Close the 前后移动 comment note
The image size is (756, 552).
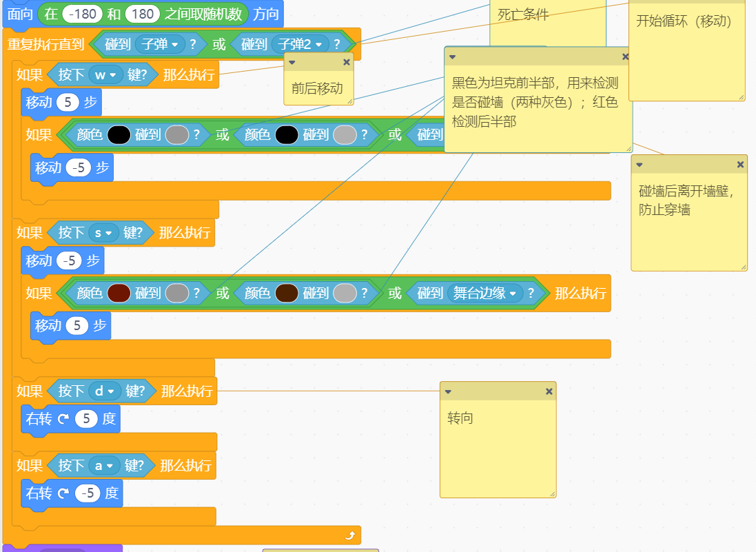(x=346, y=62)
